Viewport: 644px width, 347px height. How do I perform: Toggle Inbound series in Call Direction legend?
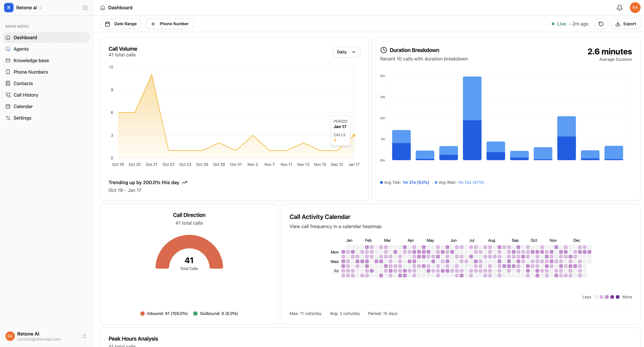[x=164, y=314]
